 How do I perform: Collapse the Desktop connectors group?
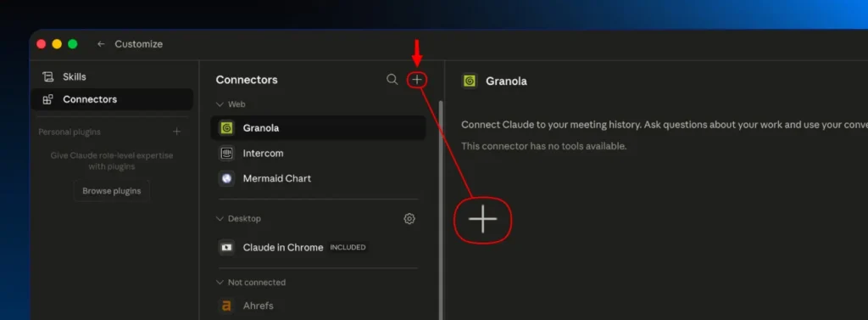pyautogui.click(x=220, y=218)
